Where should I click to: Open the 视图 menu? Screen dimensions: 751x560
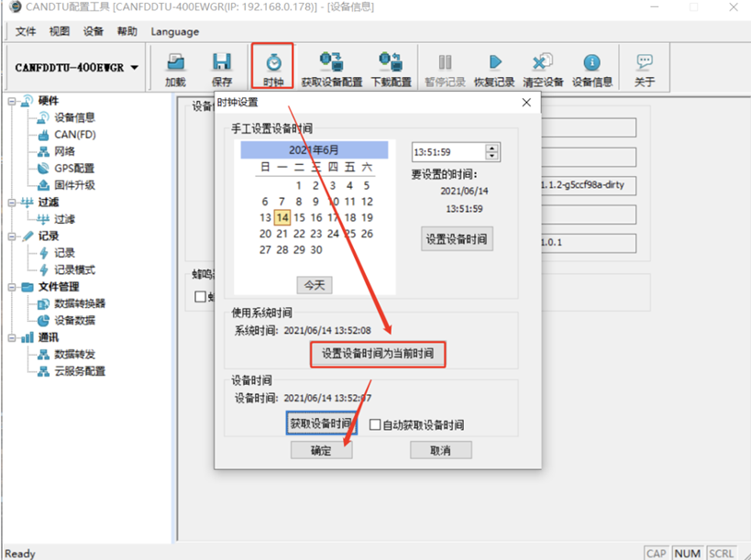point(60,31)
